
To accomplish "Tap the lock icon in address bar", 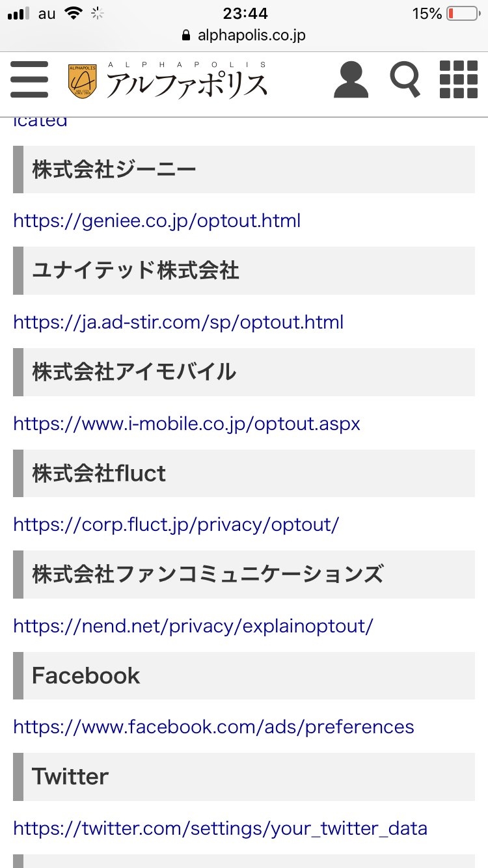I will click(x=187, y=36).
